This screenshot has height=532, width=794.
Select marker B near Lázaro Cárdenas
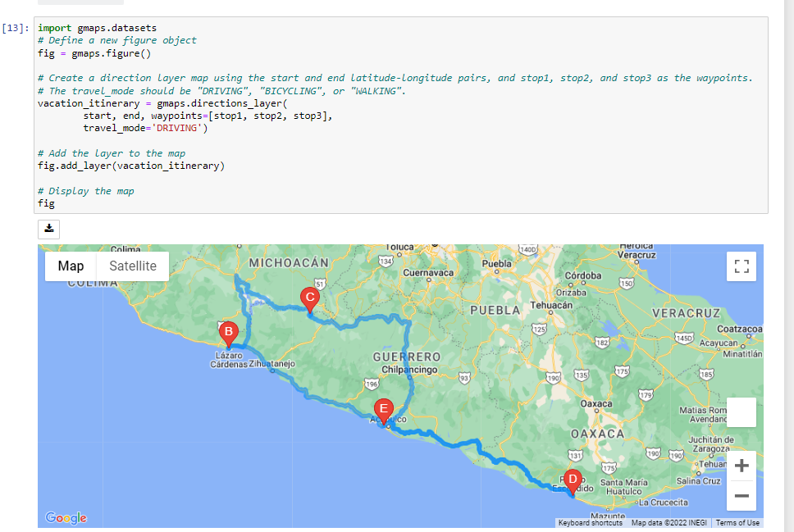coord(228,333)
